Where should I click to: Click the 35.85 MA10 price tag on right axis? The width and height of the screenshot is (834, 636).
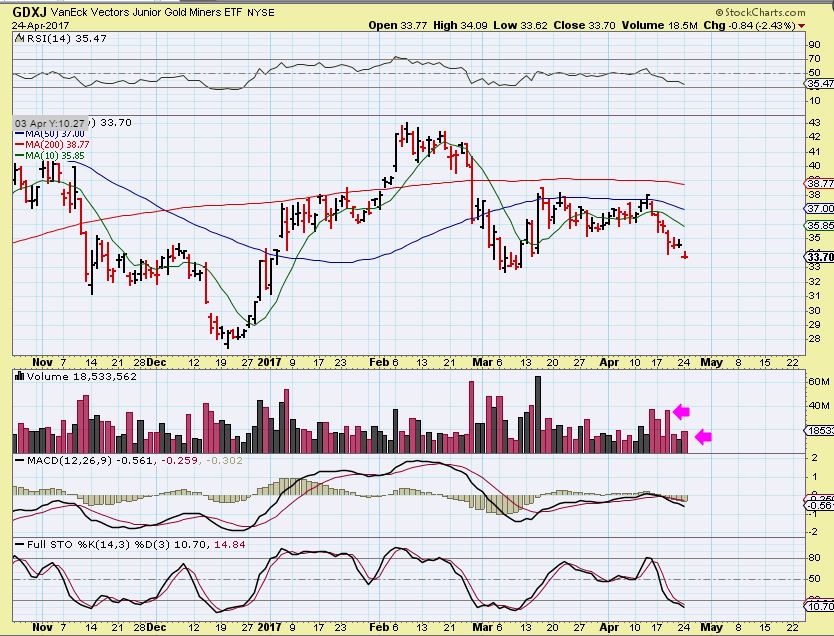coord(820,226)
